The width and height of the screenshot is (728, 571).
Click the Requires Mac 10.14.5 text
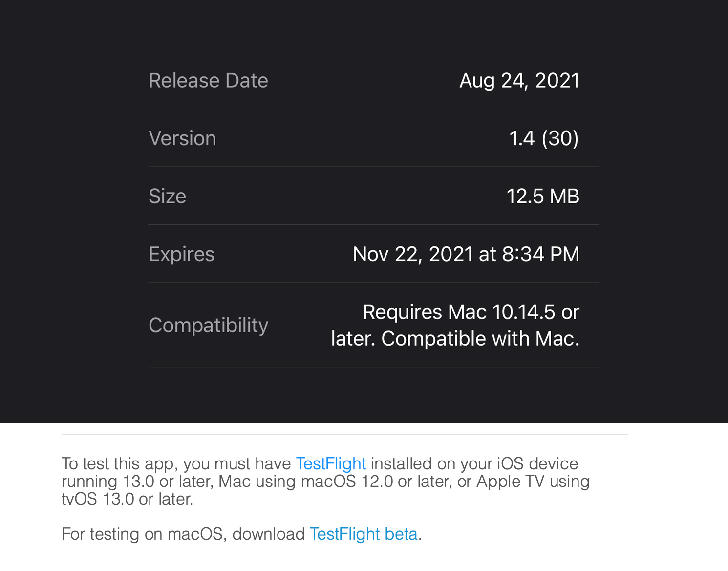[x=471, y=312]
